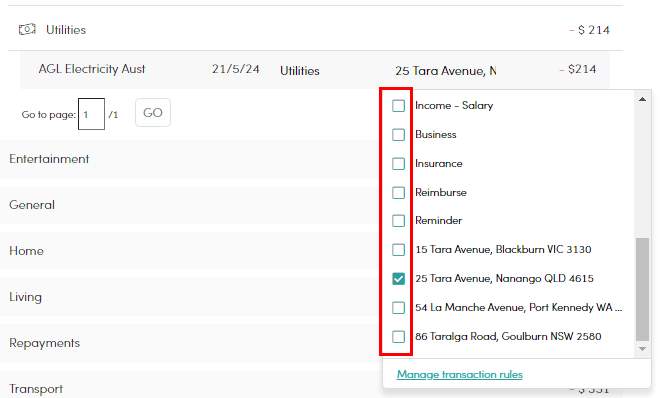Click the tag list scrollbar thumb
Image resolution: width=661 pixels, height=398 pixels.
[642, 289]
